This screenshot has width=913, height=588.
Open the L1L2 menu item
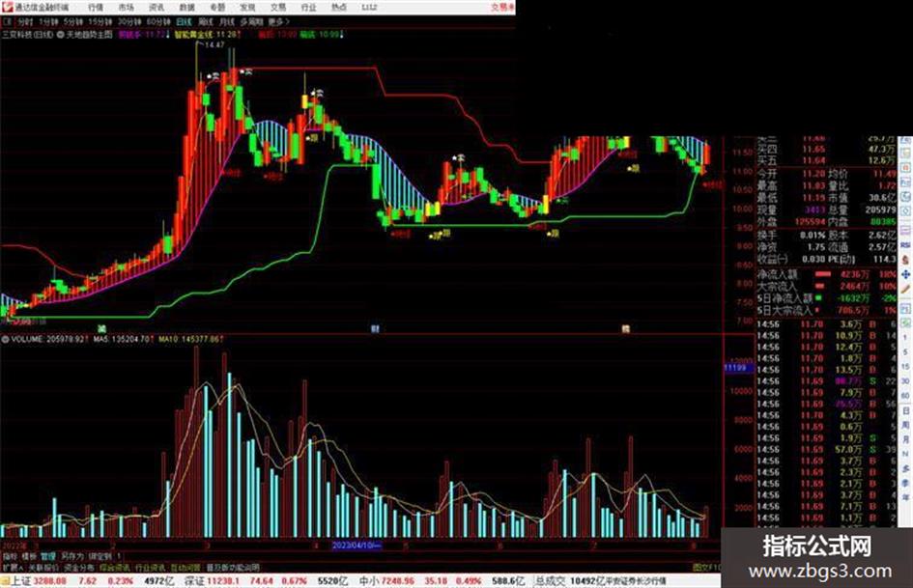(369, 8)
